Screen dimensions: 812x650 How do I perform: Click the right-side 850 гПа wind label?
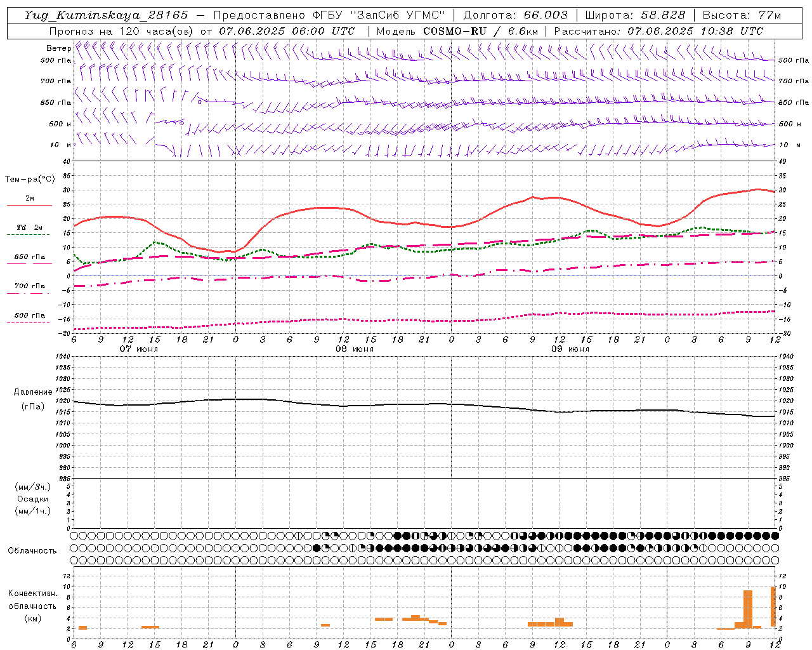tap(794, 102)
